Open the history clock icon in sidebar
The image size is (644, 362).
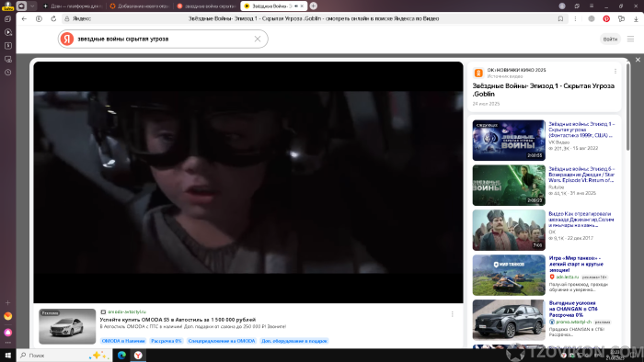pos(7,73)
